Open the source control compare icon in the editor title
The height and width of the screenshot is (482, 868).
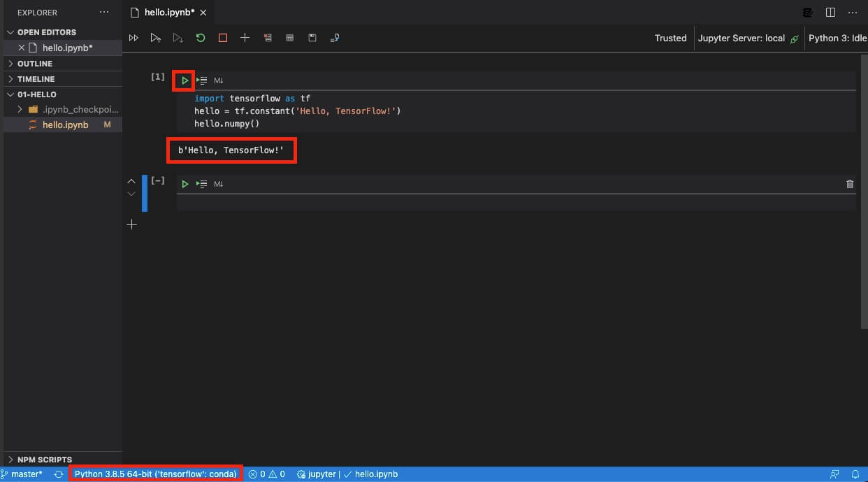click(808, 12)
